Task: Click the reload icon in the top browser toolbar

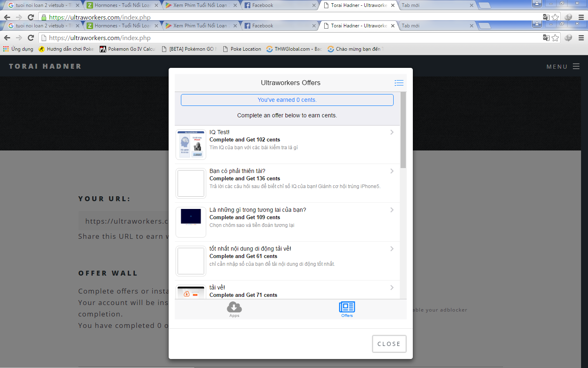Action: click(31, 17)
